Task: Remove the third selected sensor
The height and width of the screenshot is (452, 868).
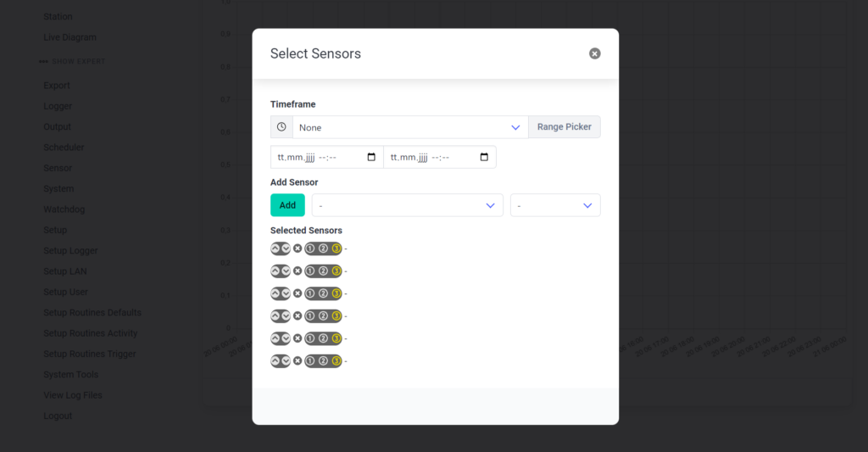Action: click(x=298, y=293)
